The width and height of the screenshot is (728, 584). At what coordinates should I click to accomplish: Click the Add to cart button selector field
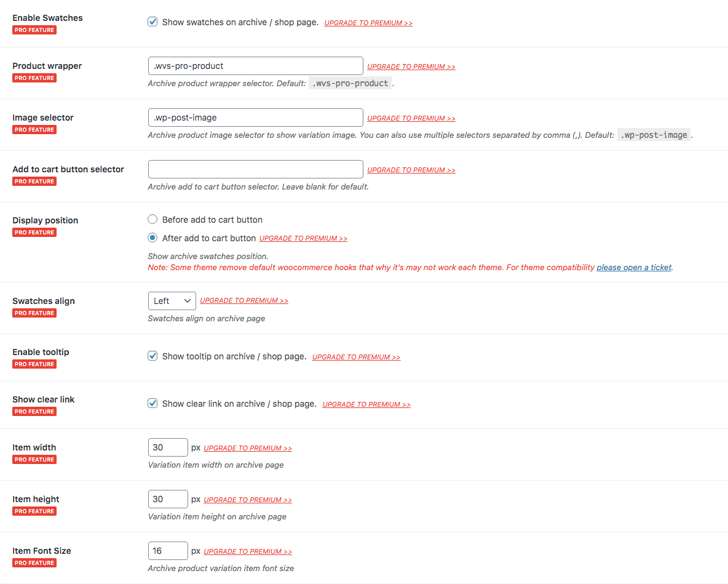click(255, 169)
